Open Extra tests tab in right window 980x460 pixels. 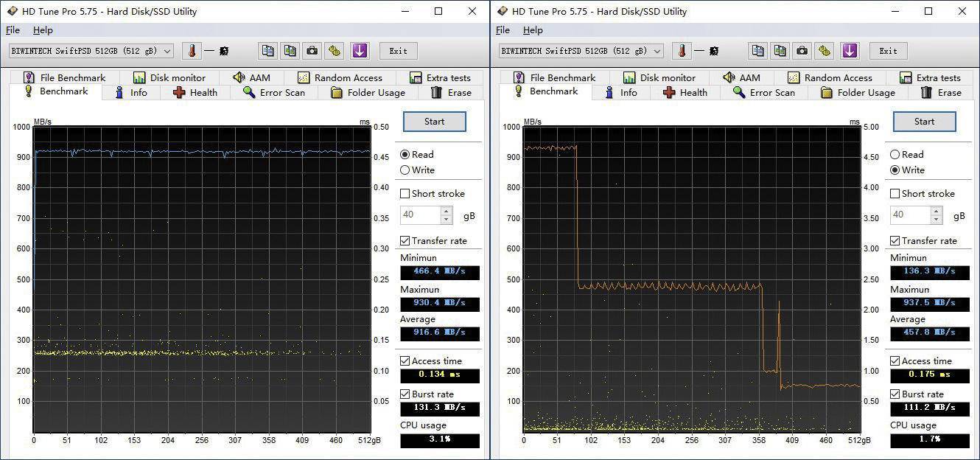[x=929, y=77]
